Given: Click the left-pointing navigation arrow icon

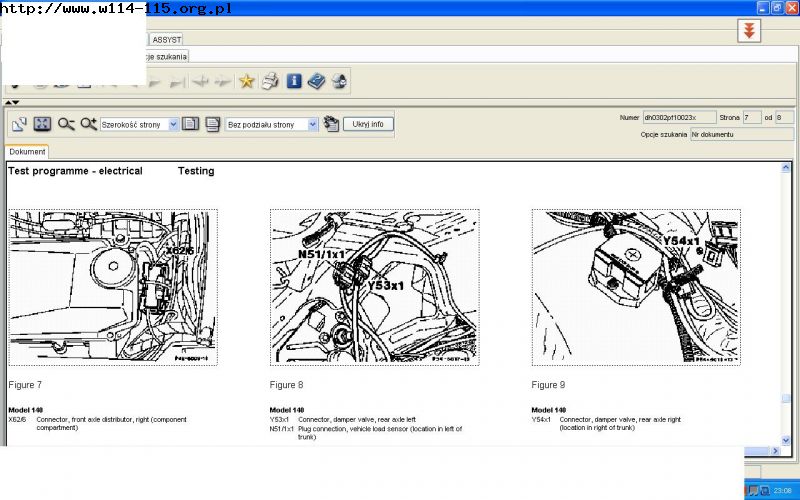Looking at the screenshot, I should tap(200, 81).
